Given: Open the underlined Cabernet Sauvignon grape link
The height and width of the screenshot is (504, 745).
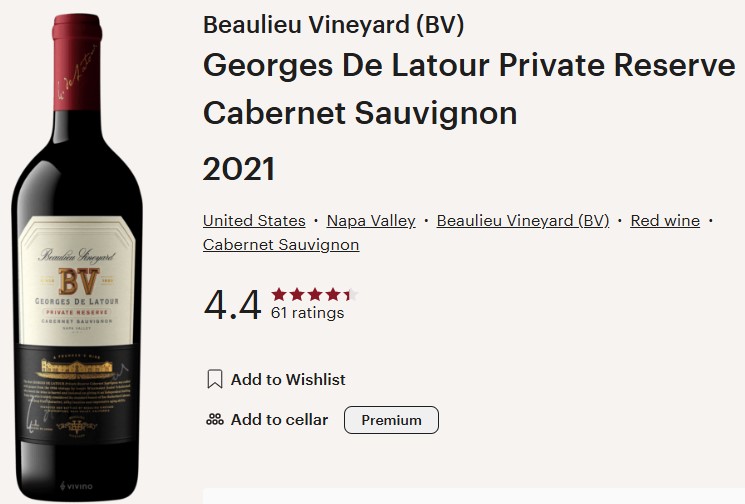Looking at the screenshot, I should click(281, 245).
